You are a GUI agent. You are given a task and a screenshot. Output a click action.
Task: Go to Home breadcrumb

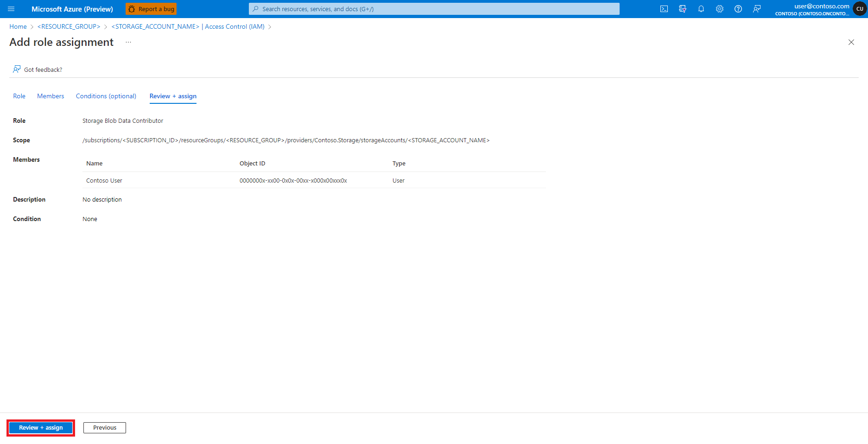(x=18, y=26)
